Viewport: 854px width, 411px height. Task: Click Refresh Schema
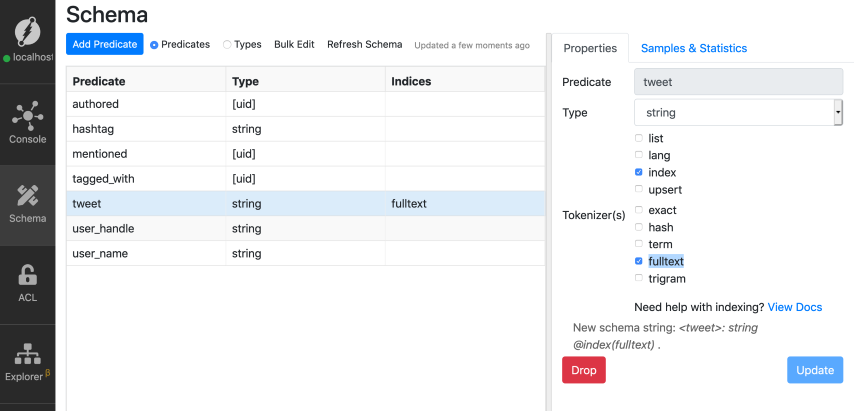click(x=364, y=45)
